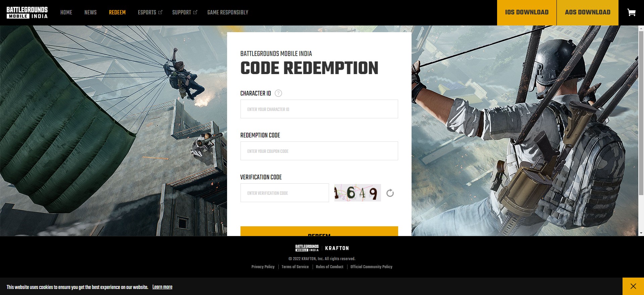The image size is (644, 295).
Task: Select the Redeem navigation tab
Action: pyautogui.click(x=117, y=12)
